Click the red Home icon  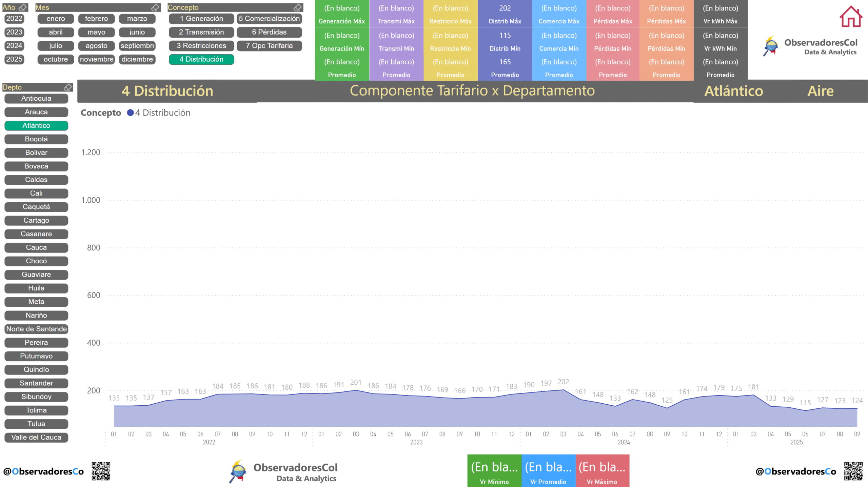[850, 16]
